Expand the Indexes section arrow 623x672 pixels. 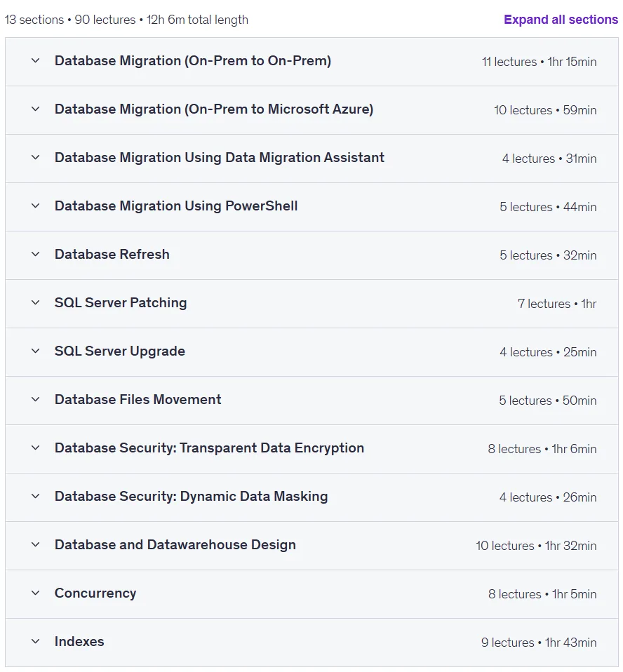(x=36, y=642)
